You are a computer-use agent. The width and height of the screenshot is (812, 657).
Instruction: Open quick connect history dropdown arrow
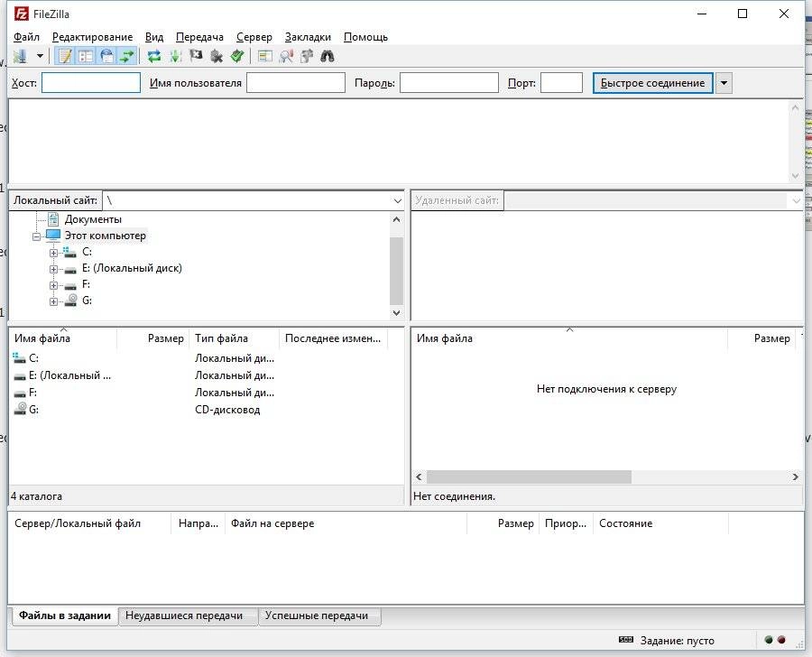724,83
